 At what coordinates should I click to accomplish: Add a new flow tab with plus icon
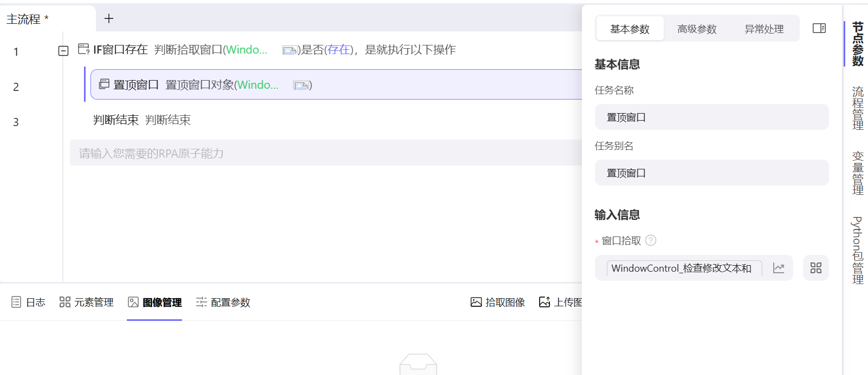point(109,18)
